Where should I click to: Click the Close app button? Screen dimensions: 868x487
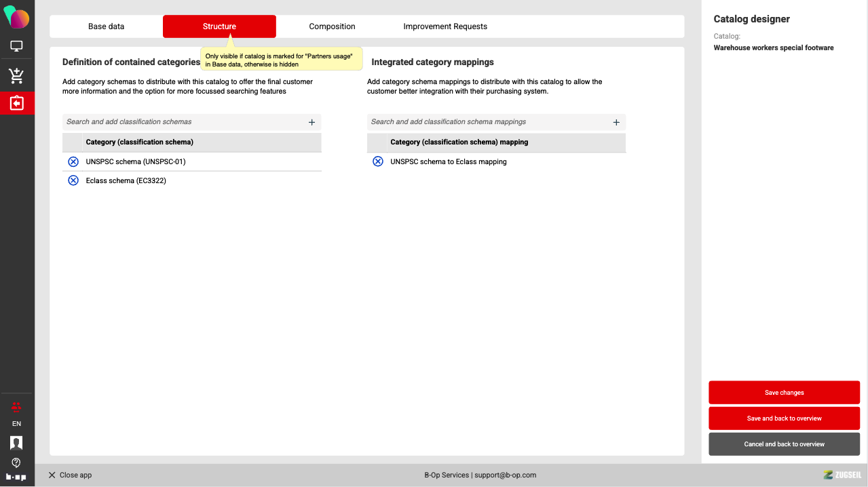click(70, 475)
